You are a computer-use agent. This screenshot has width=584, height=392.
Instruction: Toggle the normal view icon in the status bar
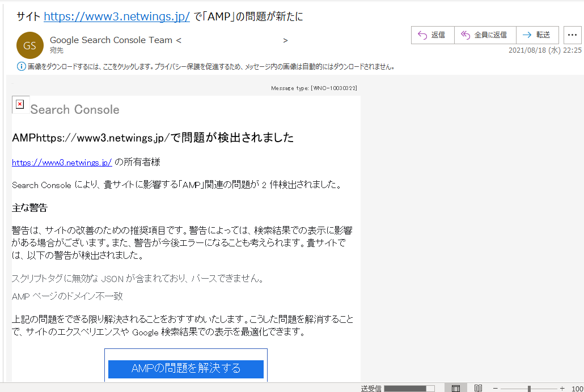coord(455,387)
